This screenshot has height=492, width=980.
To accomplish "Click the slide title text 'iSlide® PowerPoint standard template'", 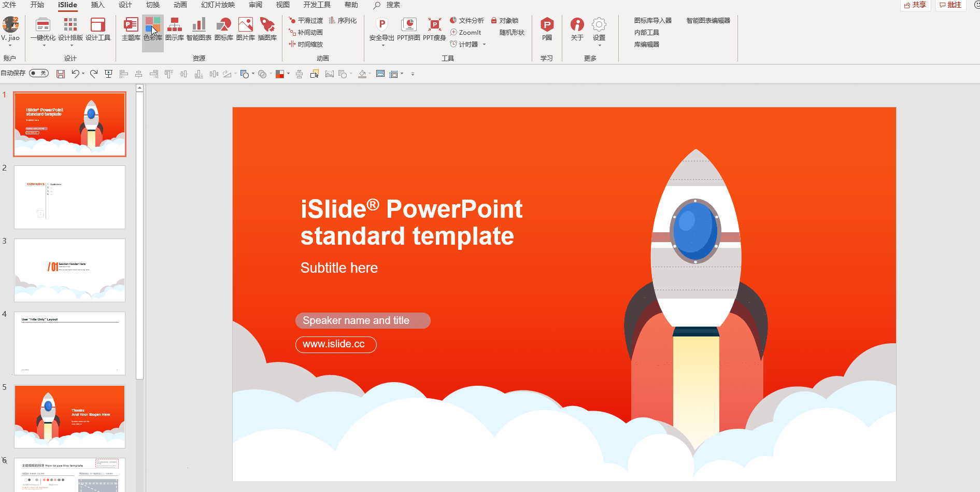I will tap(411, 222).
